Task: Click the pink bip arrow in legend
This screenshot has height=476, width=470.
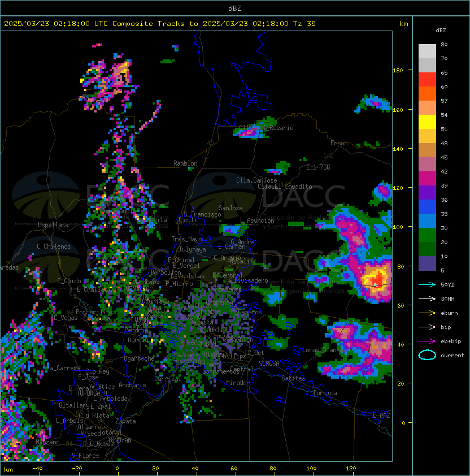Action: (x=427, y=327)
